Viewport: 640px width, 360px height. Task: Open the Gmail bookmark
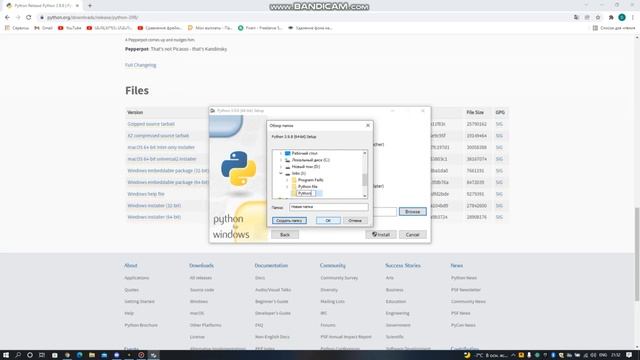(44, 28)
